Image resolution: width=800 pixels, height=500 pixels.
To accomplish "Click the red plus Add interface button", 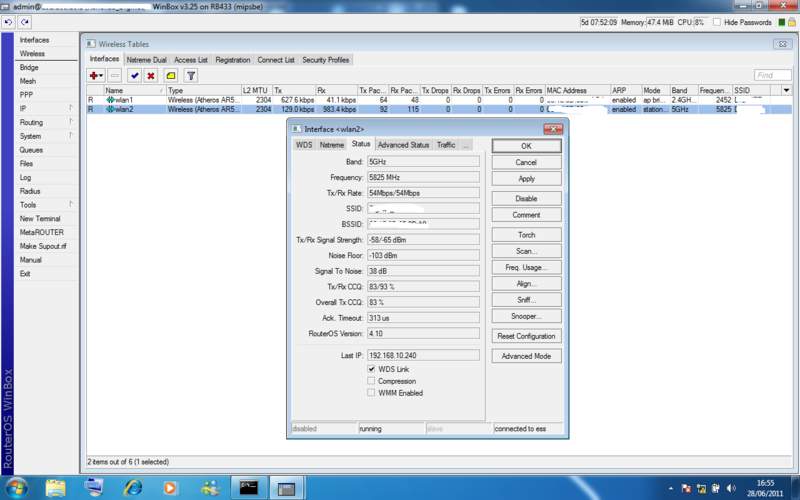I will point(94,75).
